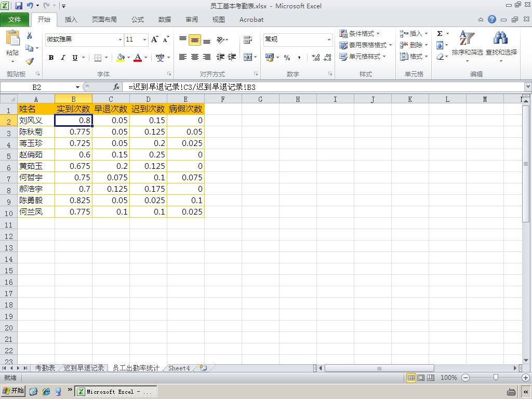Screen dimensions: 532x399
Task: Toggle top vertical alignment
Action: [183, 39]
